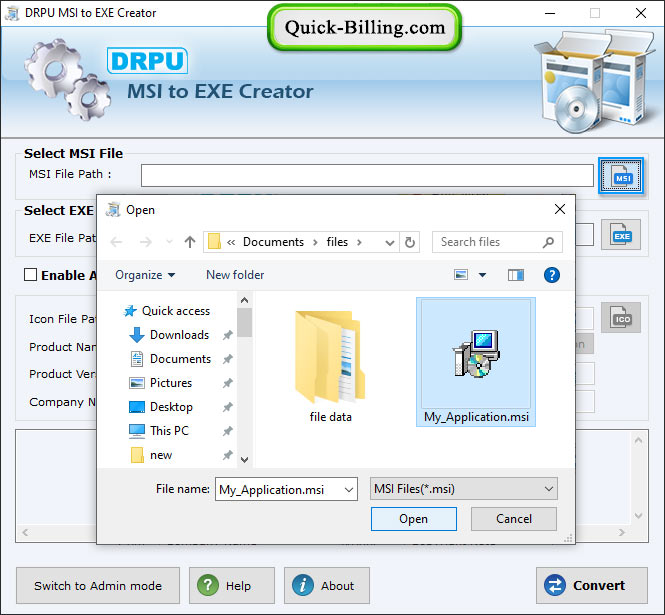Go up one folder level

(x=190, y=242)
